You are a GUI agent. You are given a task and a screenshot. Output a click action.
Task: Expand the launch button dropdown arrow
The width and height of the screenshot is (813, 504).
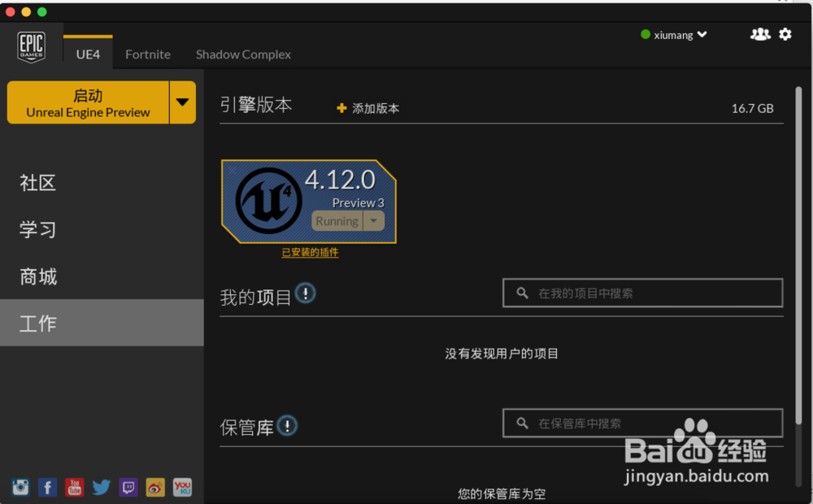point(182,102)
